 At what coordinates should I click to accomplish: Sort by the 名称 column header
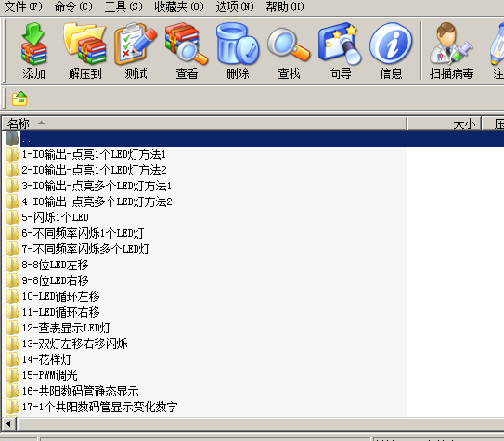204,123
